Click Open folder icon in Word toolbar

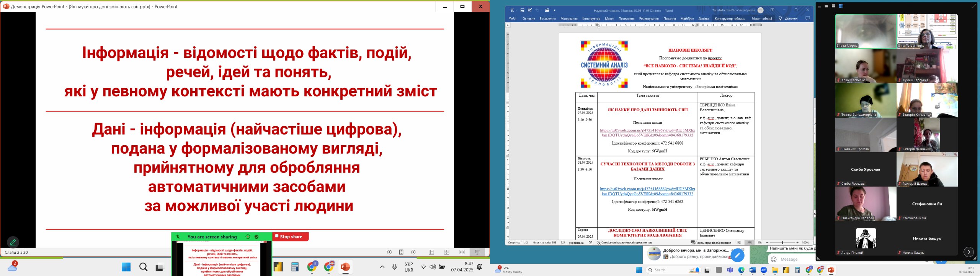tap(547, 10)
